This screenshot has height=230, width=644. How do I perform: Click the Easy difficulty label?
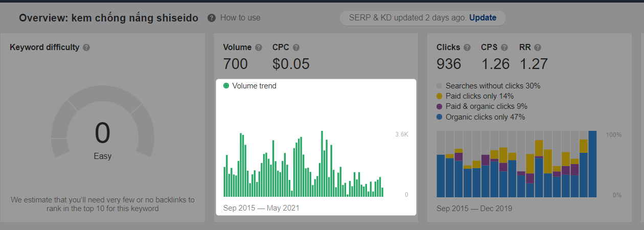[x=102, y=156]
